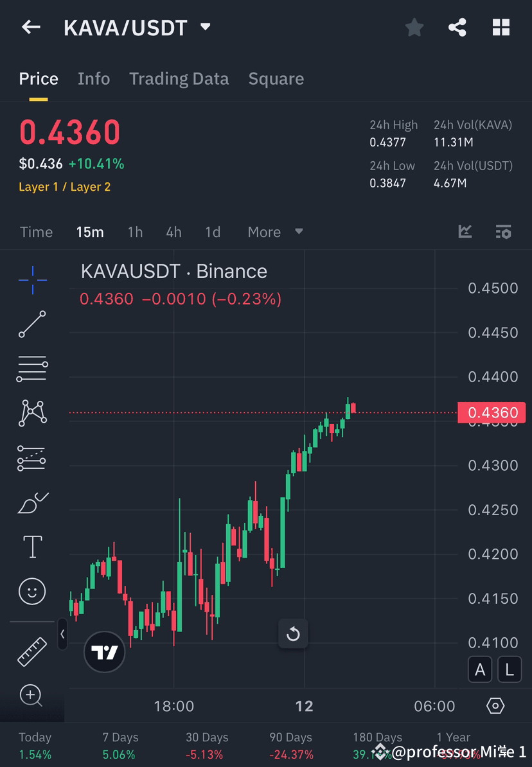
Task: Select the 1h timeframe
Action: point(135,232)
